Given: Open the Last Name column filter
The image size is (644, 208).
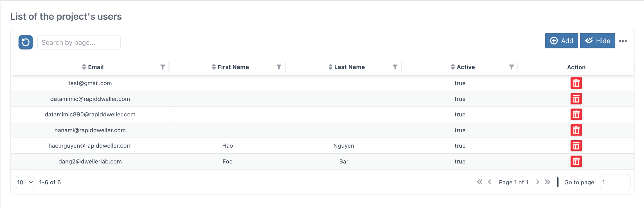Looking at the screenshot, I should (395, 67).
